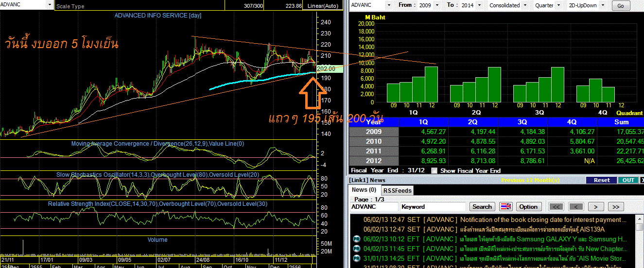The height and width of the screenshot is (268, 644).
Task: Click the Search news button
Action: pos(482,206)
